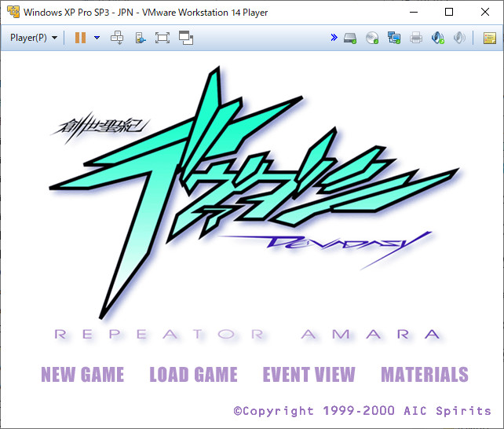Image resolution: width=504 pixels, height=429 pixels.
Task: Click the network adapter icon
Action: coord(394,38)
